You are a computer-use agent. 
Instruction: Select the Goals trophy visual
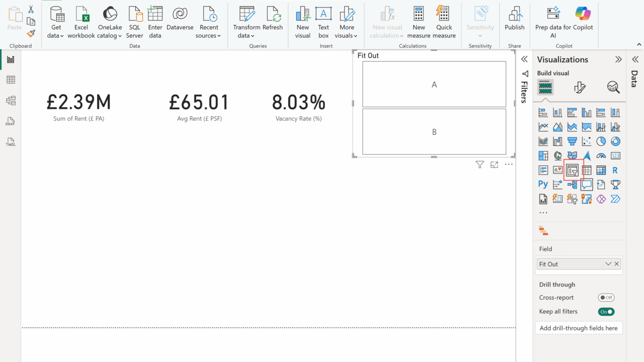click(x=615, y=185)
